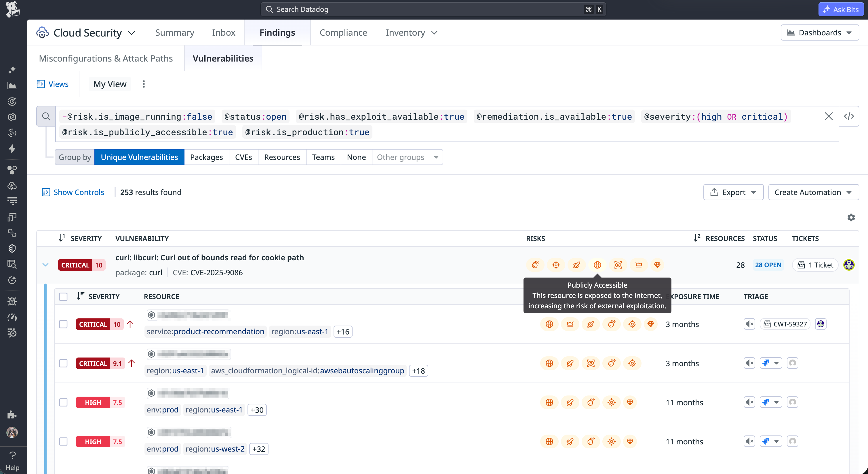Open the Bug tracking icon in sidebar

12,301
